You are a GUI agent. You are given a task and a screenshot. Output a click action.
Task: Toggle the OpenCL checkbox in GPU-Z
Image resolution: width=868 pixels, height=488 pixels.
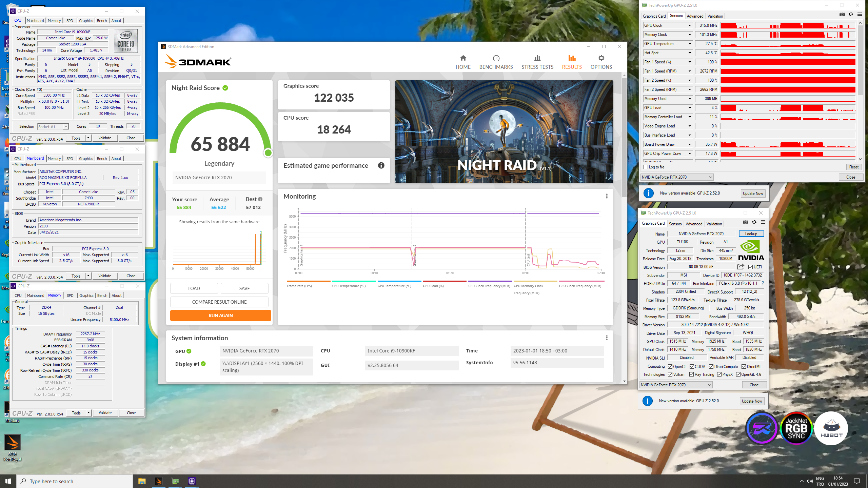pyautogui.click(x=670, y=367)
